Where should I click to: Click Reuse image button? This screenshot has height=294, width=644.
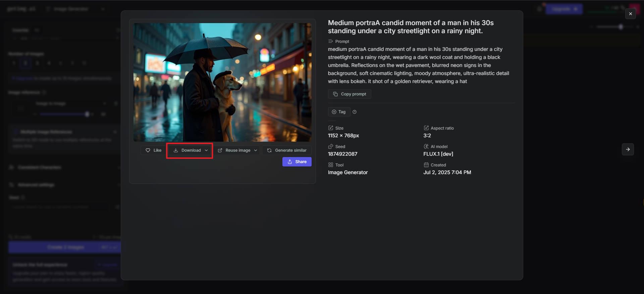234,150
